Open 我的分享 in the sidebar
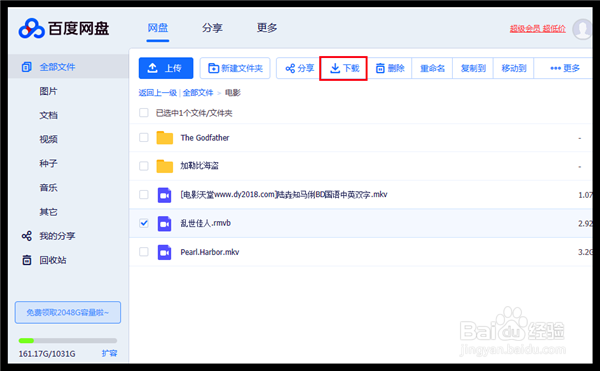Screen dimensions: 600x371 [x=57, y=236]
